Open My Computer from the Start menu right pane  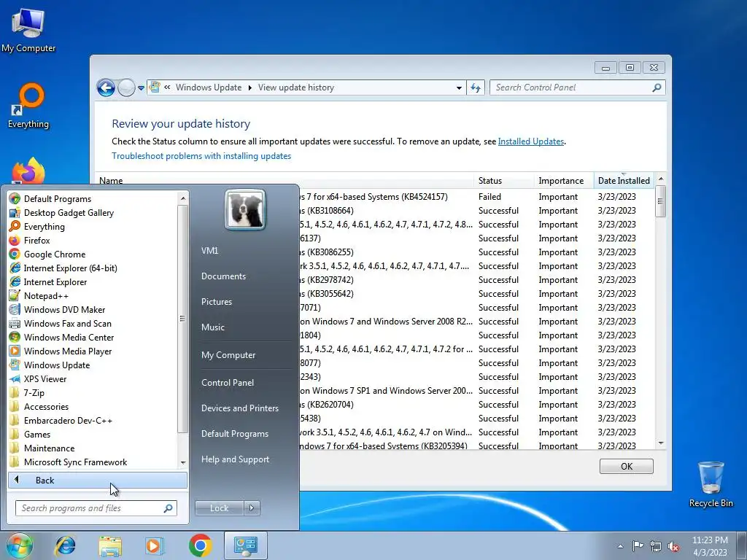(x=228, y=355)
